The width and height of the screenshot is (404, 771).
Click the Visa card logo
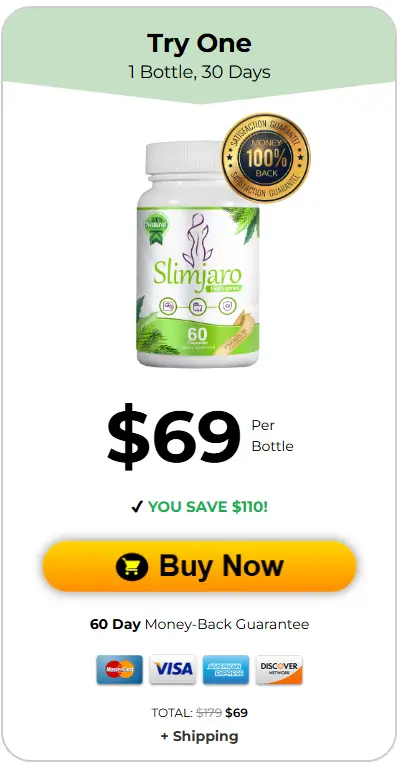(173, 669)
